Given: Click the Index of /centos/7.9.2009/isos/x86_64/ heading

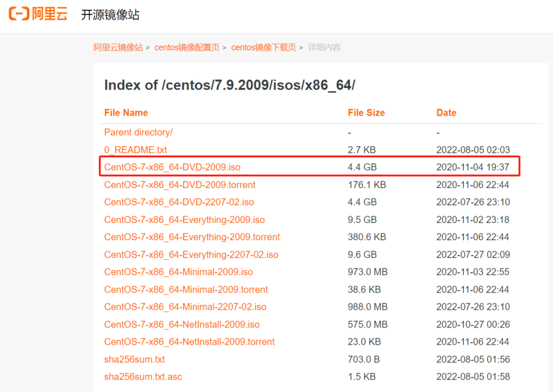Looking at the screenshot, I should [x=230, y=85].
